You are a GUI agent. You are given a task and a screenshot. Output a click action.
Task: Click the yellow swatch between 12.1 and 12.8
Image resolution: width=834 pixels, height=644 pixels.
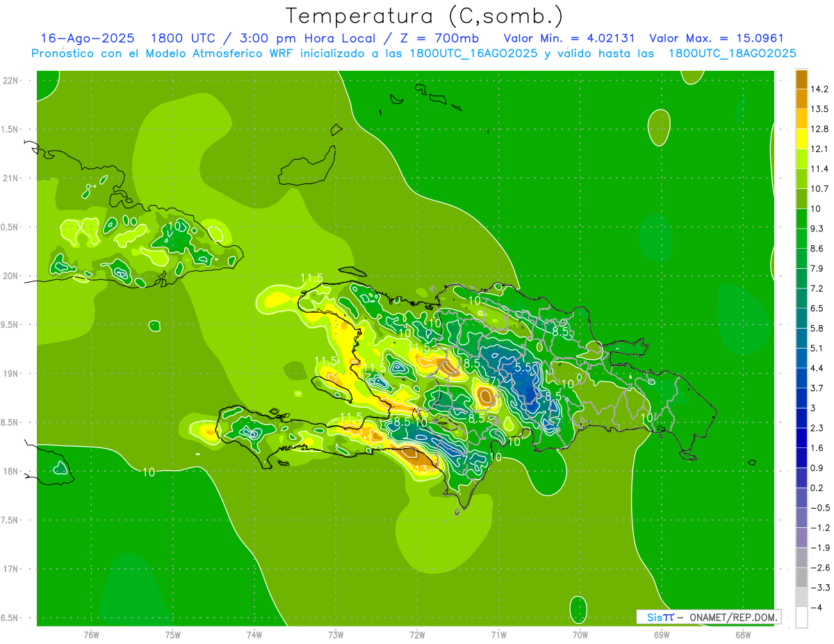point(801,139)
